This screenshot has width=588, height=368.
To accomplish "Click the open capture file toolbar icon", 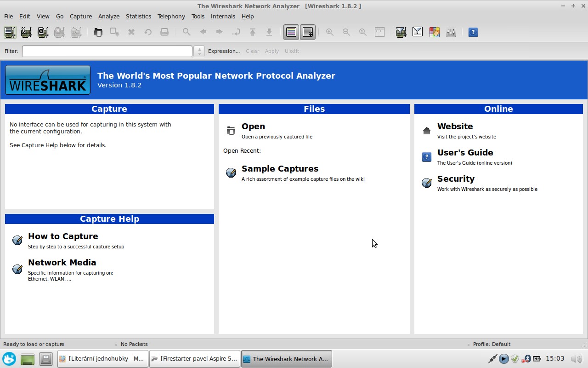I will (x=98, y=32).
